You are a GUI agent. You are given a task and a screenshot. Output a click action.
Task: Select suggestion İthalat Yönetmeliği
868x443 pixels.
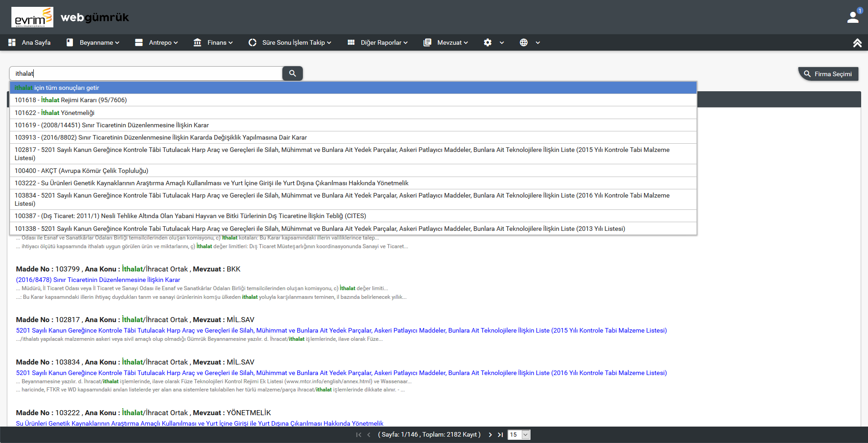(55, 113)
